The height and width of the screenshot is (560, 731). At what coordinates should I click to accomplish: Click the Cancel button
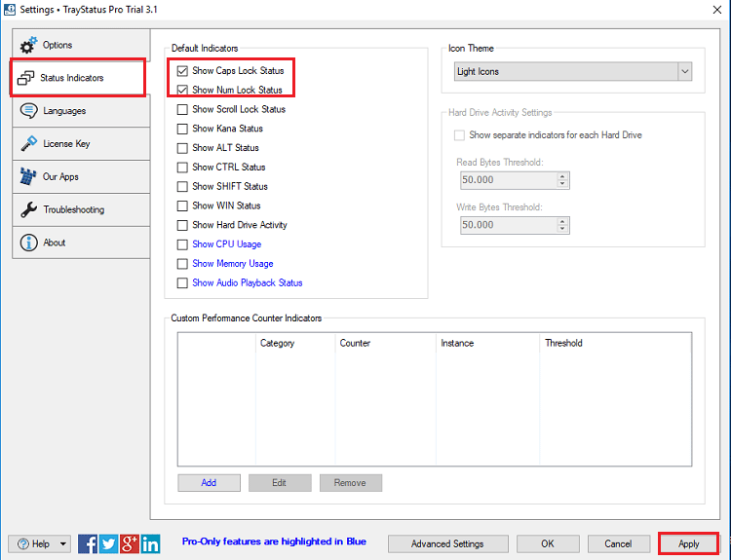coord(619,543)
